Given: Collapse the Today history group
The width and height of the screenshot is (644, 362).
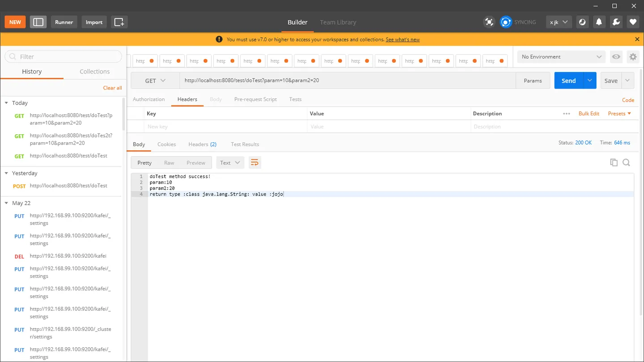Looking at the screenshot, I should click(6, 103).
